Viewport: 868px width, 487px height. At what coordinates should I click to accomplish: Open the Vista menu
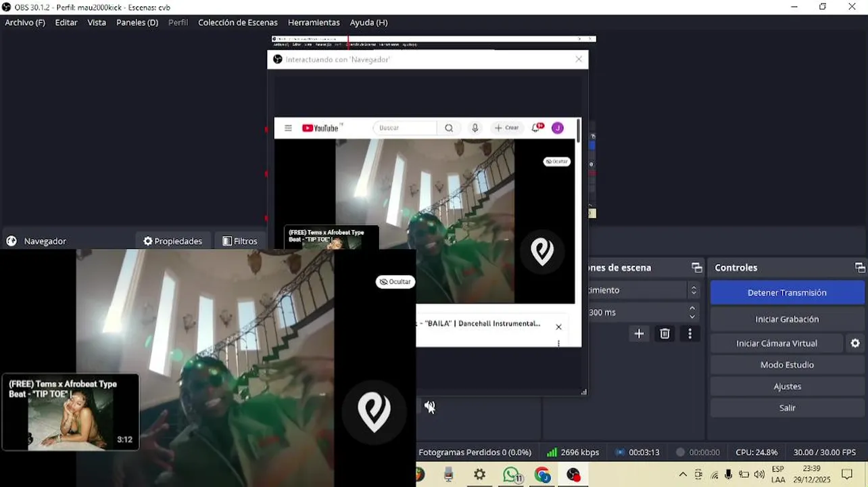97,22
